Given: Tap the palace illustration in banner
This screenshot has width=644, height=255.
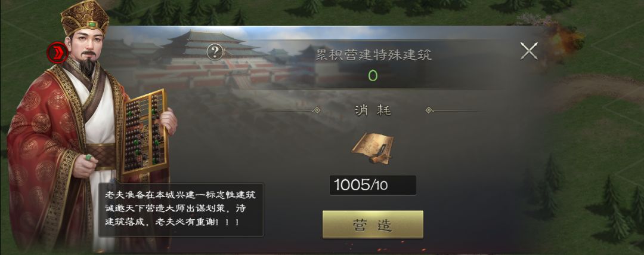Looking at the screenshot, I should (x=209, y=57).
